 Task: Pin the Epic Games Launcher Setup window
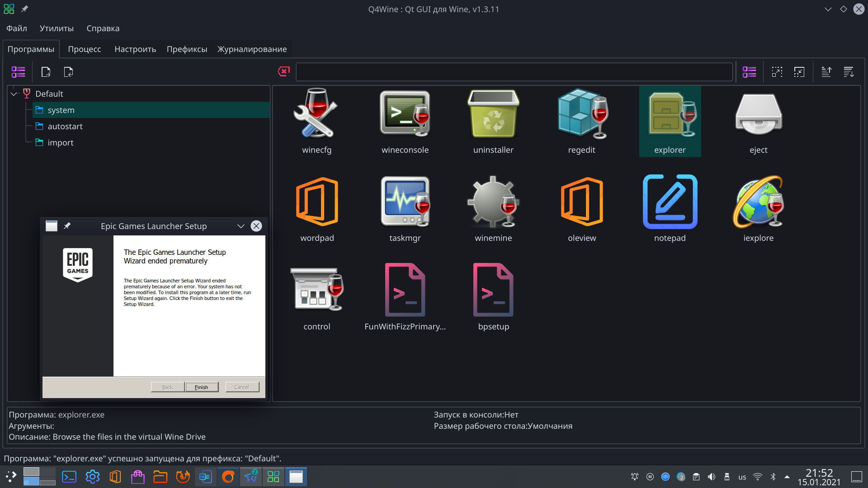[67, 225]
